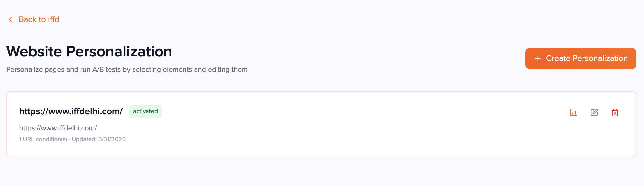The width and height of the screenshot is (644, 185).
Task: Click the word 'Personalization' in page heading
Action: click(x=119, y=51)
